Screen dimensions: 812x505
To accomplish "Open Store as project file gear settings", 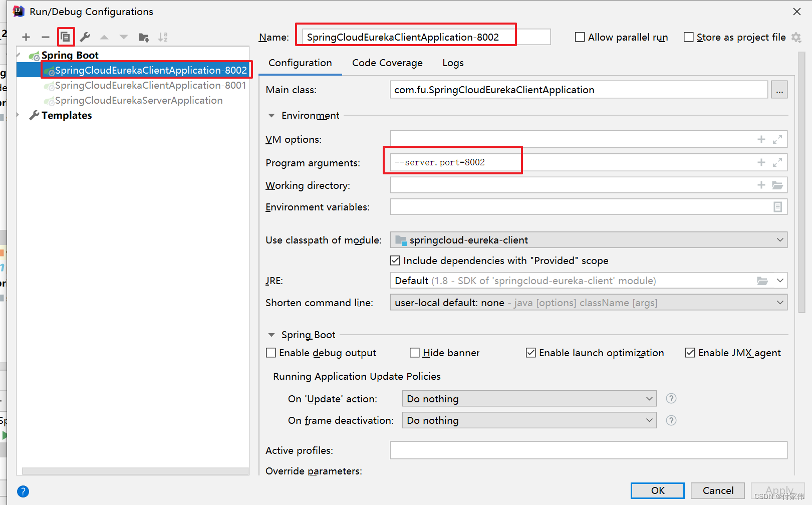I will pyautogui.click(x=796, y=37).
